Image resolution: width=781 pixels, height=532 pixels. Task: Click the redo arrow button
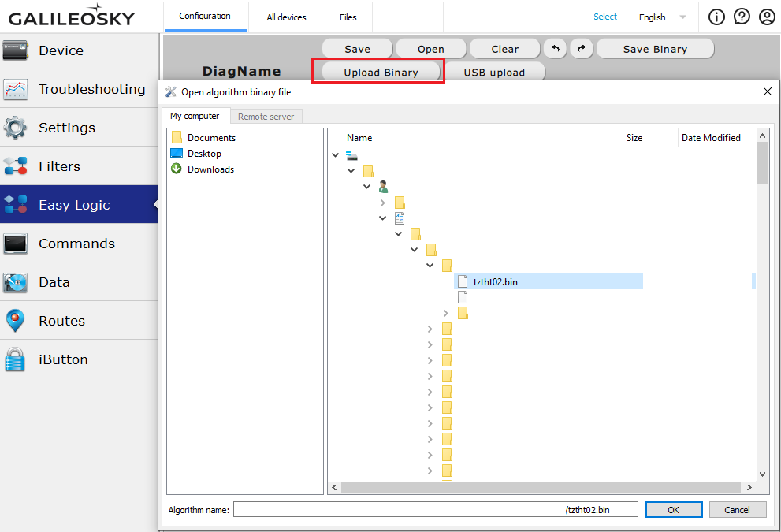click(581, 49)
